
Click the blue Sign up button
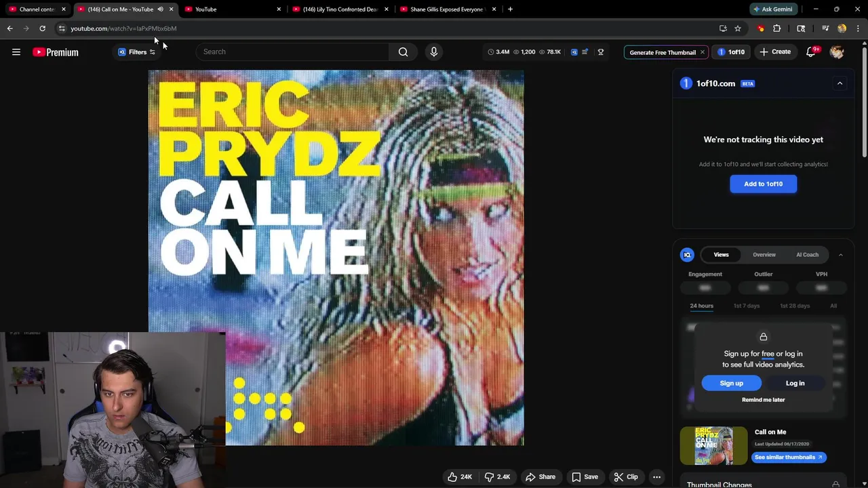[x=731, y=383]
